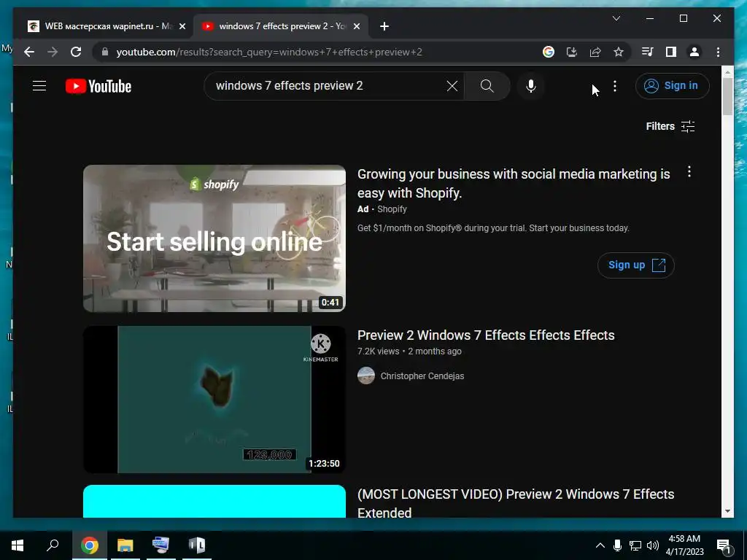Screen dimensions: 747x560
Task: Click the Google icon in address bar
Action: point(549,52)
